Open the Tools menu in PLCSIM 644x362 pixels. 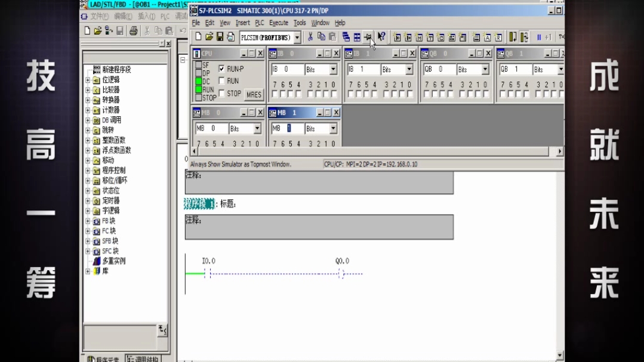tap(300, 23)
